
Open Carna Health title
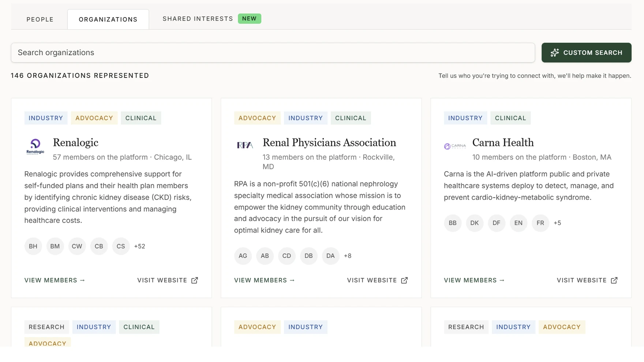503,143
